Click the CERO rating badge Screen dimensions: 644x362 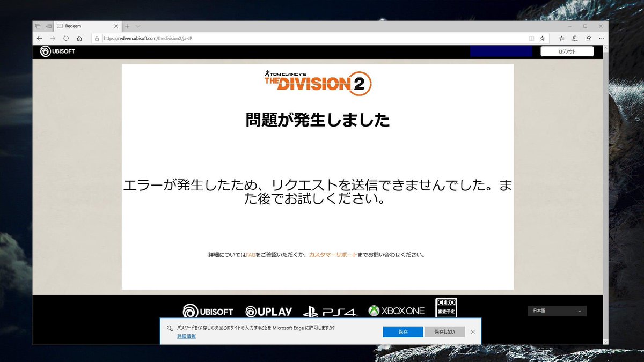pyautogui.click(x=446, y=307)
